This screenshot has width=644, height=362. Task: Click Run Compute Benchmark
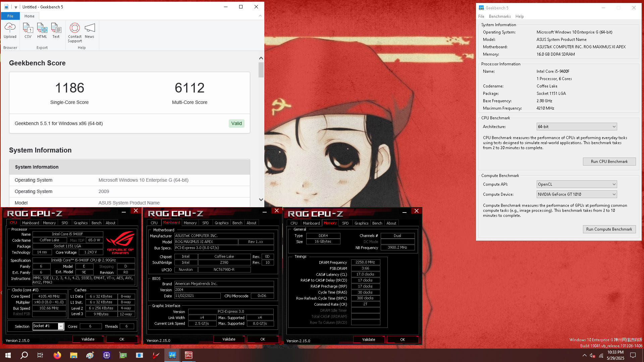coord(609,229)
